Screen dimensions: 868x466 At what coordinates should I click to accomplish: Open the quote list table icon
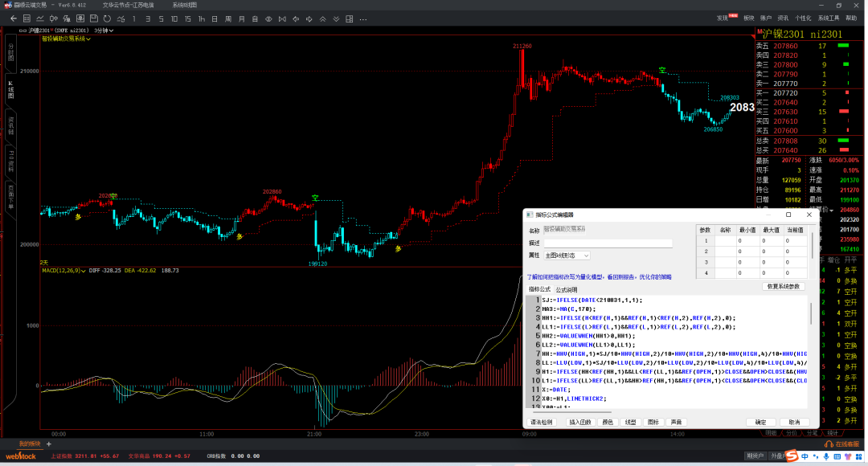[27, 18]
